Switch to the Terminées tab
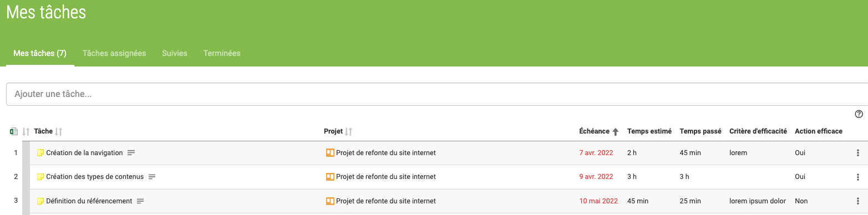The image size is (868, 215). tap(222, 53)
